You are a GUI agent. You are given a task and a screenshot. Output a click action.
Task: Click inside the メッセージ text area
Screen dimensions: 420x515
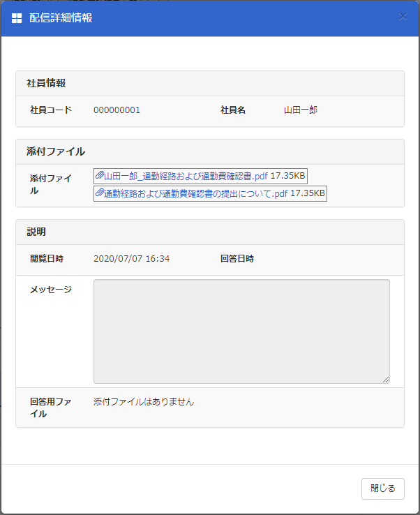241,331
